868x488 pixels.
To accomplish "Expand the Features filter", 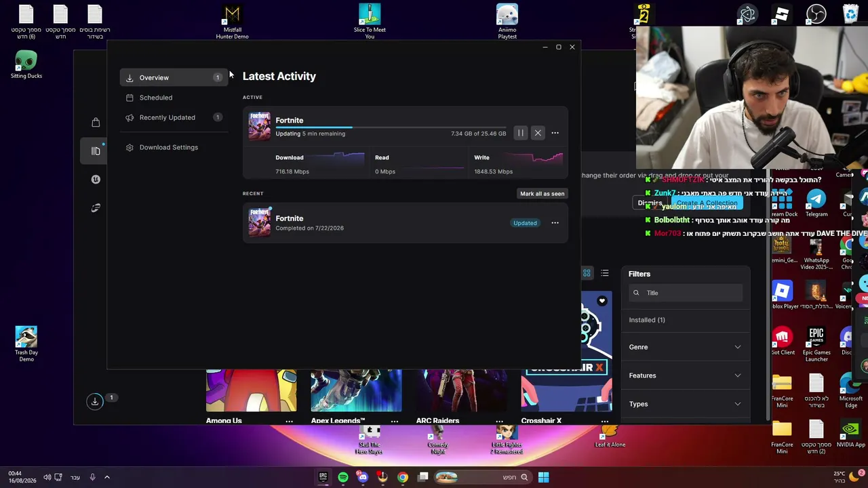I will tap(685, 375).
